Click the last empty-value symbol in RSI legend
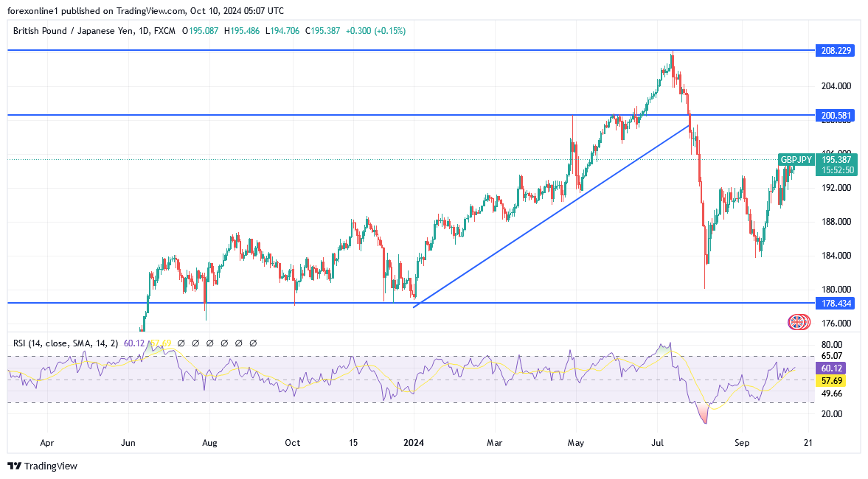This screenshot has width=868, height=479. [x=253, y=343]
